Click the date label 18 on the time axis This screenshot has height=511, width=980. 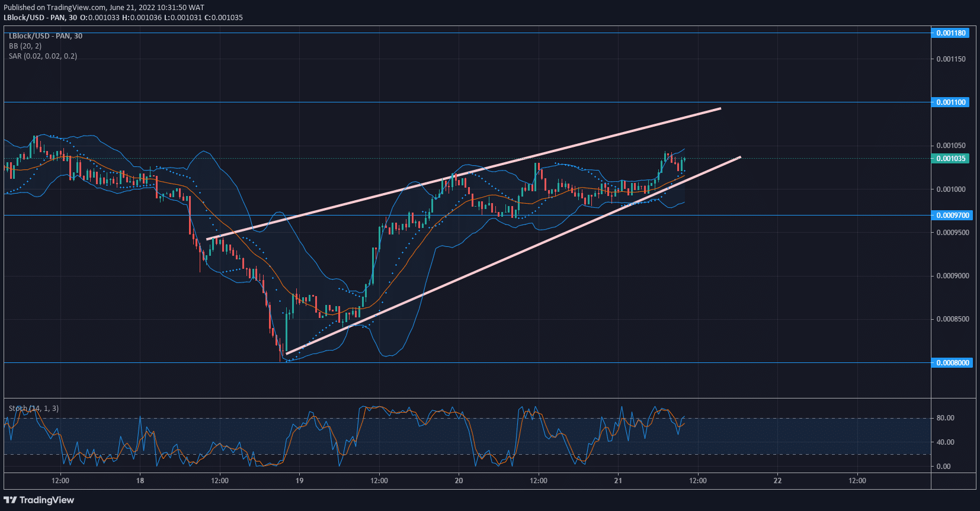tap(140, 481)
